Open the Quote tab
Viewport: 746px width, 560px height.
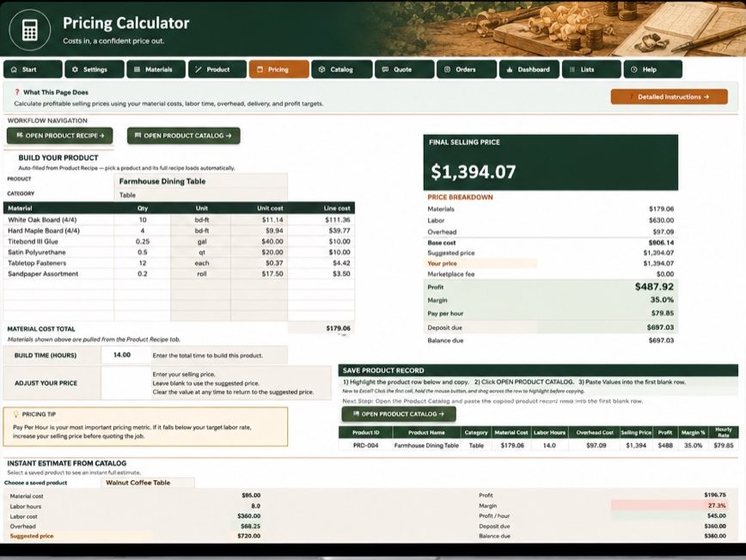(x=405, y=70)
